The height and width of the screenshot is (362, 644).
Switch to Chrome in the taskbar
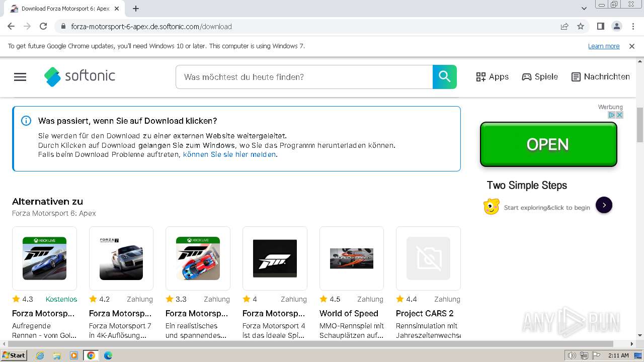click(x=91, y=355)
